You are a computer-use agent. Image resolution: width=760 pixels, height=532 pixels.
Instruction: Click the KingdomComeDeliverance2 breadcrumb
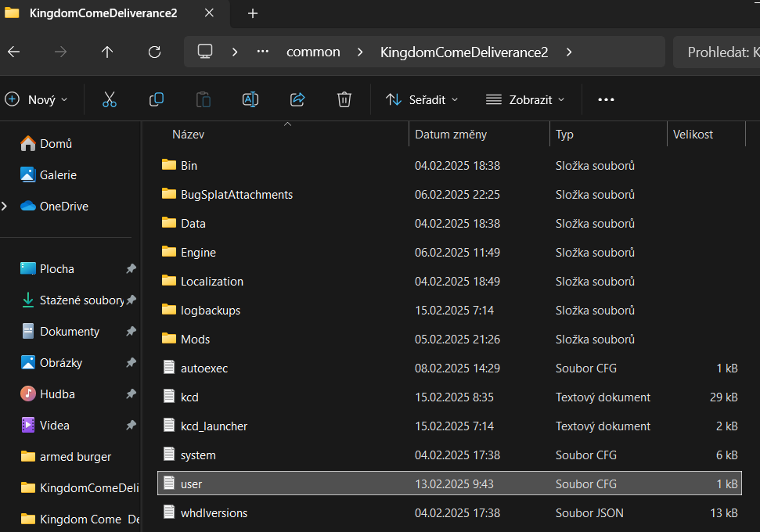(x=464, y=52)
